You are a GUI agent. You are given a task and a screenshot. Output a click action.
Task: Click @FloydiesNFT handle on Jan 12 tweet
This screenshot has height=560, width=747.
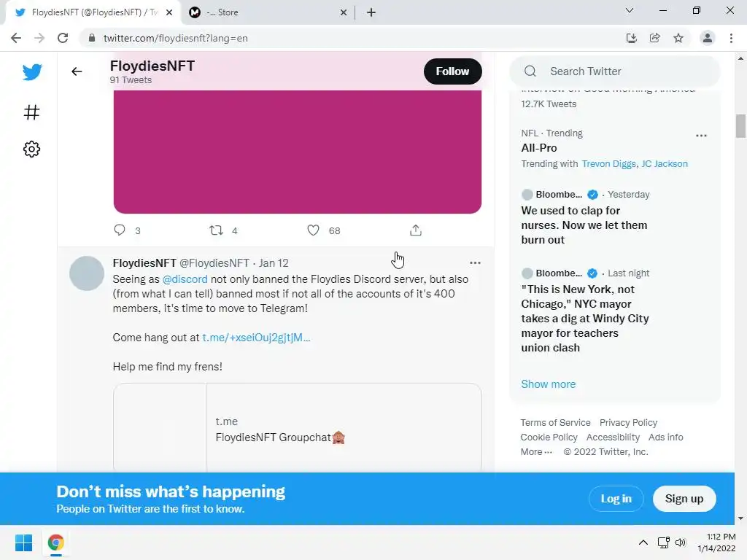tap(214, 262)
